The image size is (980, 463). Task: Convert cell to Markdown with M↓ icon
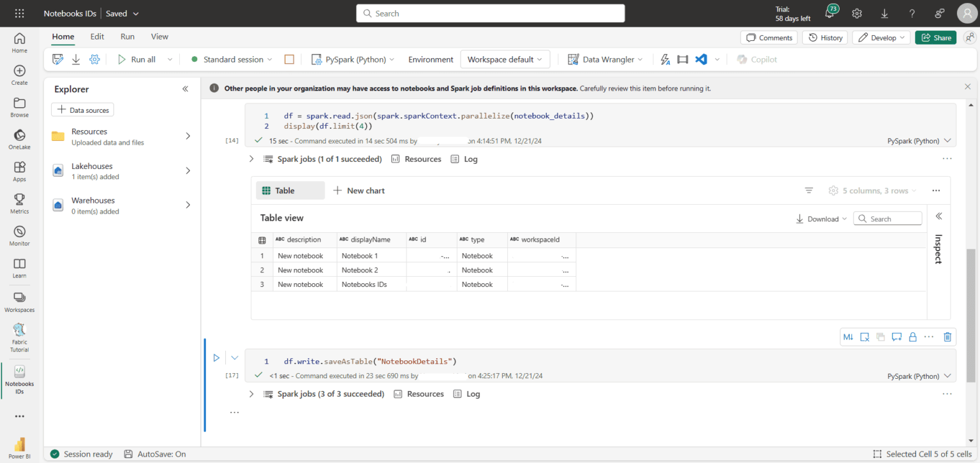(x=848, y=337)
